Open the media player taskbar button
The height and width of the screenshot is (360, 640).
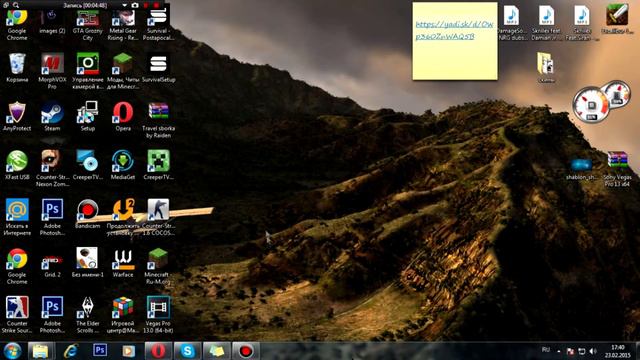click(129, 351)
